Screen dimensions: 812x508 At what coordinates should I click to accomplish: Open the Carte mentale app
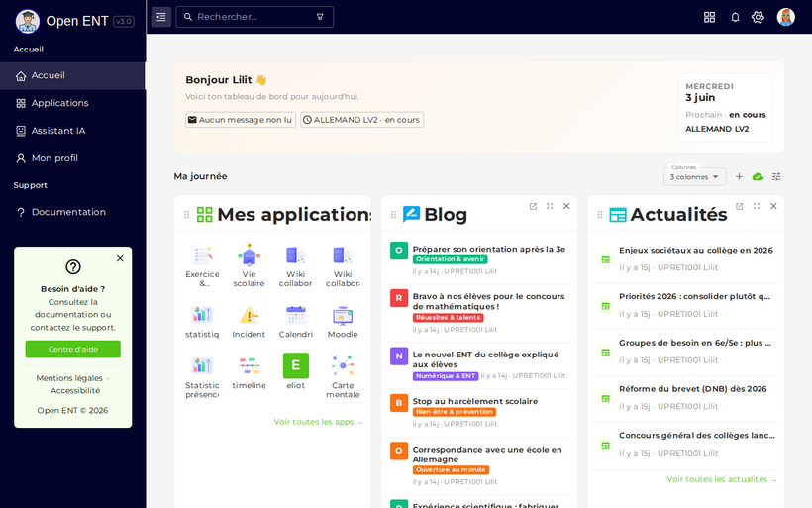pos(343,375)
